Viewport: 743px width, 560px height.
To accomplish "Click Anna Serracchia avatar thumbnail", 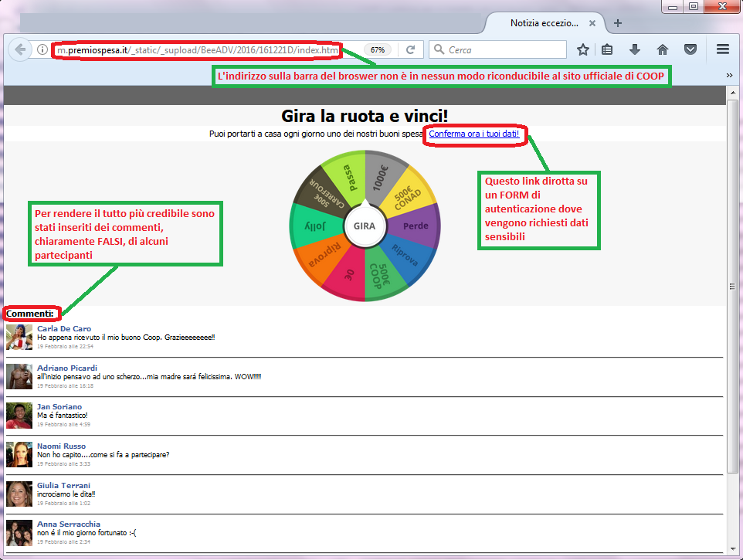I will pos(19,533).
